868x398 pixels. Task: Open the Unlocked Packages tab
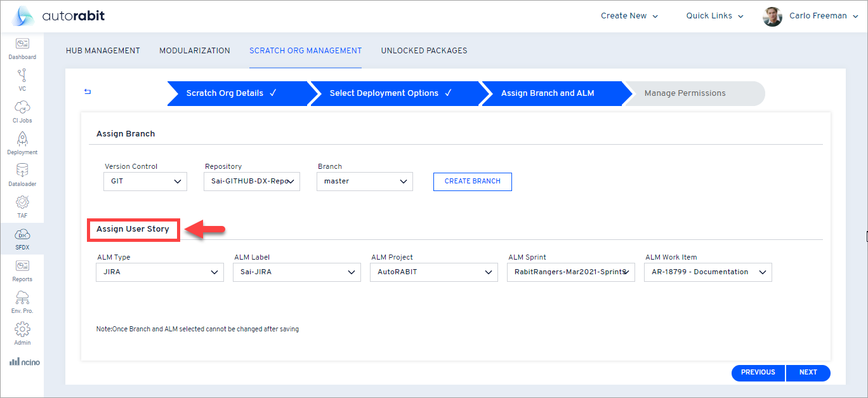424,50
